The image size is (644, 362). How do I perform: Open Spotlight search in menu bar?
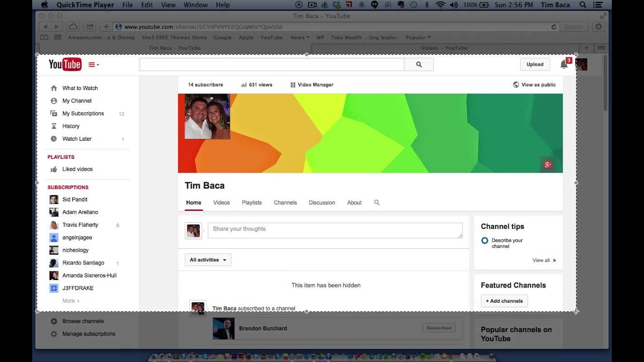coord(583,5)
